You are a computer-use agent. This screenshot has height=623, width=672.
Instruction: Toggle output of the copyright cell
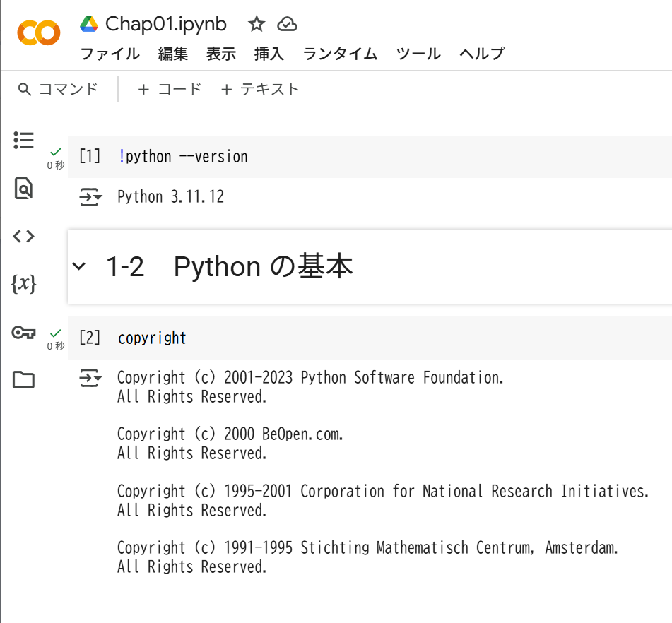[90, 379]
